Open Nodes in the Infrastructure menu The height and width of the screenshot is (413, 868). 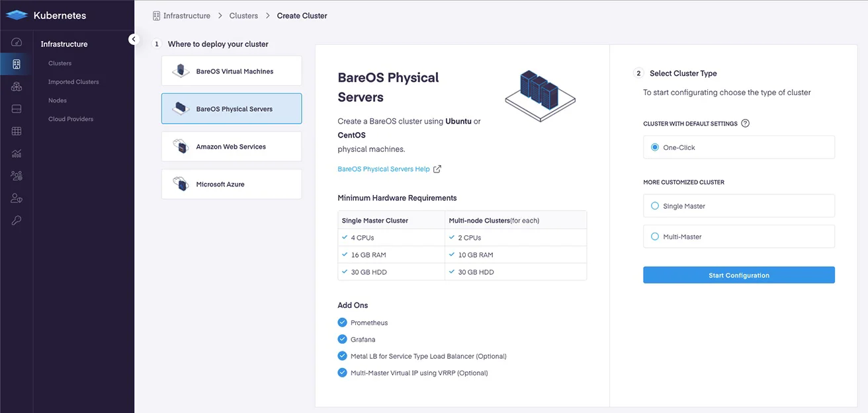[58, 100]
